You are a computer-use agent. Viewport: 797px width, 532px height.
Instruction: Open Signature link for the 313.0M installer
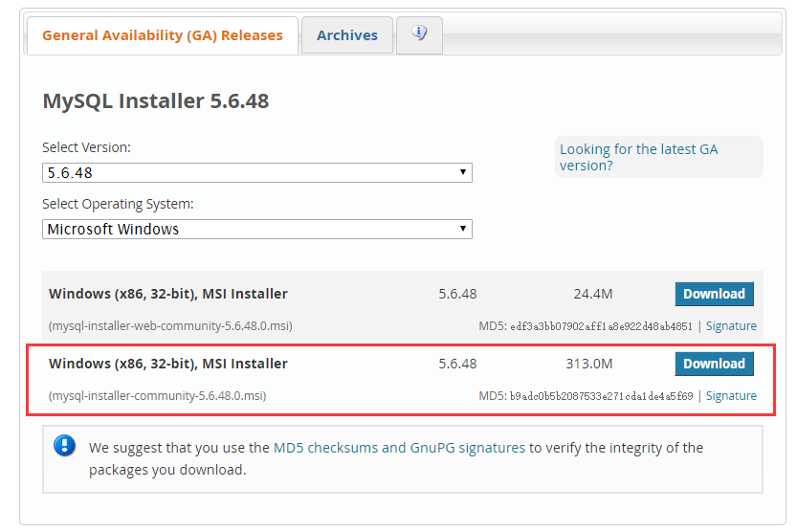[x=731, y=396]
